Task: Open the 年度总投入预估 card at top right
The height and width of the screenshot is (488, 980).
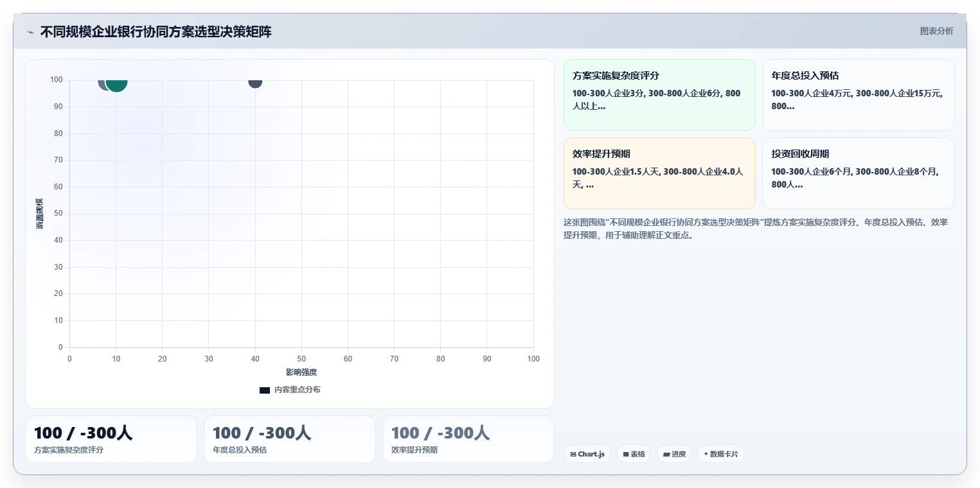Action: click(858, 95)
